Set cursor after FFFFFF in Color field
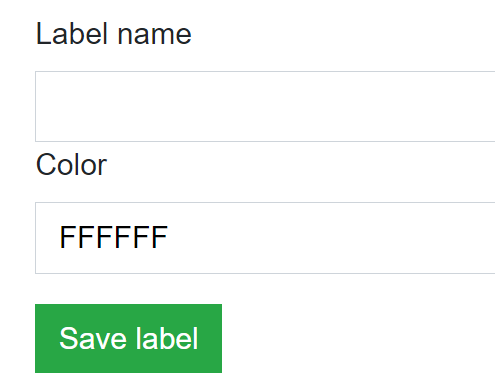 (169, 237)
